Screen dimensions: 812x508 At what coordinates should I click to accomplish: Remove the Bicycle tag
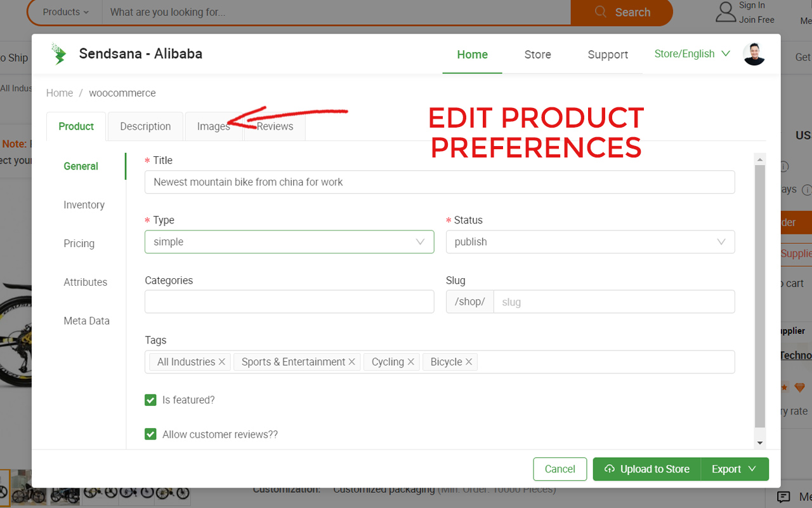(469, 362)
